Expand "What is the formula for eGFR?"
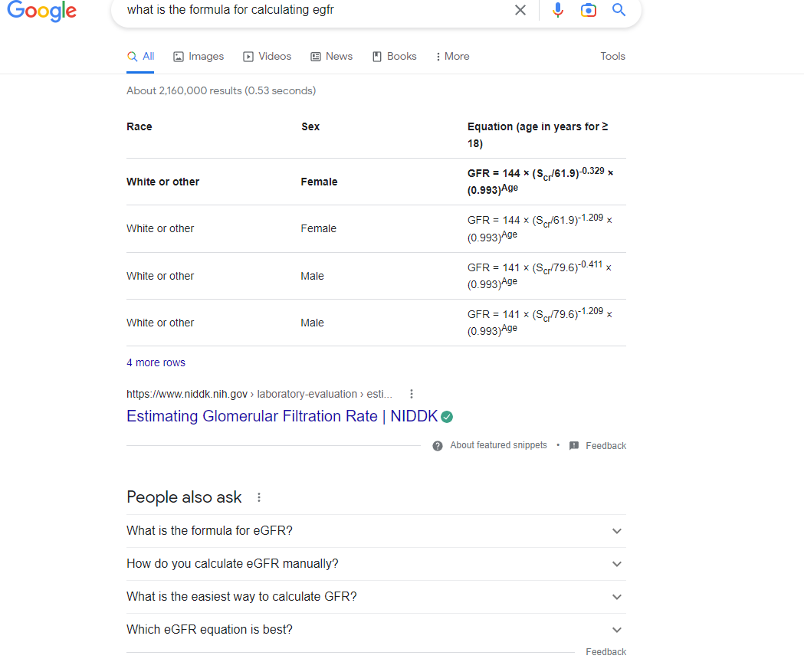This screenshot has height=672, width=804. (616, 531)
